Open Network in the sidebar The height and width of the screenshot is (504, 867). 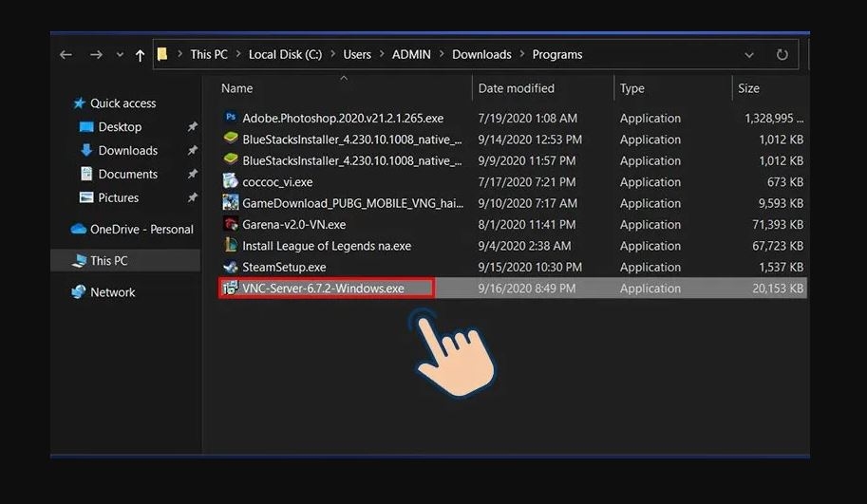pyautogui.click(x=112, y=292)
